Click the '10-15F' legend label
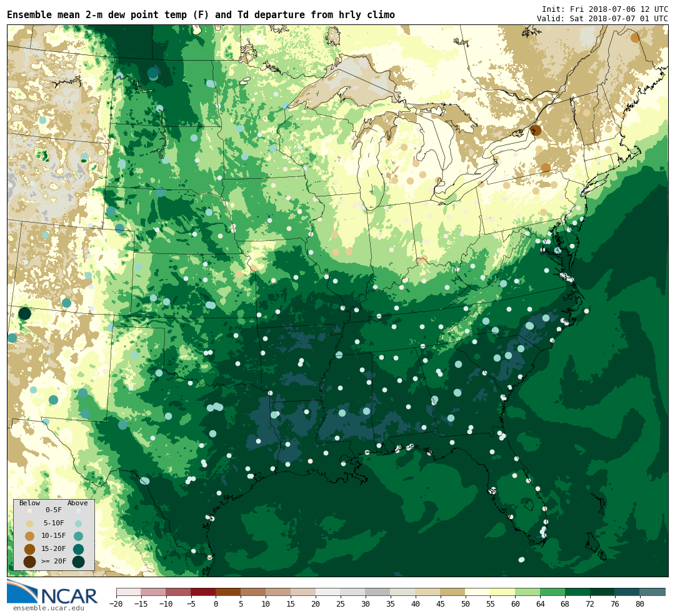 pos(54,536)
